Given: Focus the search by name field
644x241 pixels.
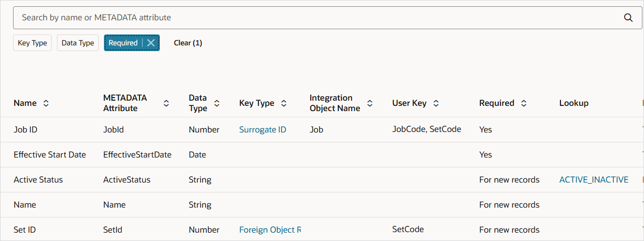Looking at the screenshot, I should coord(313,18).
